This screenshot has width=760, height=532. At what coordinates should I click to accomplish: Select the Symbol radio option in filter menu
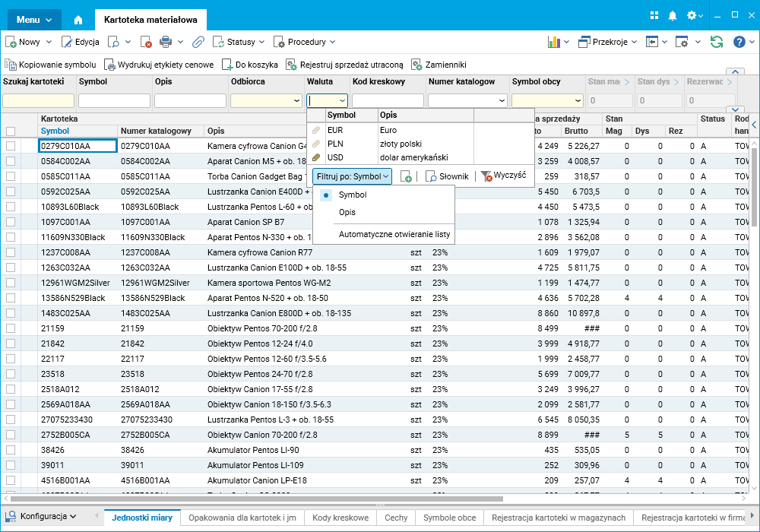pyautogui.click(x=326, y=195)
